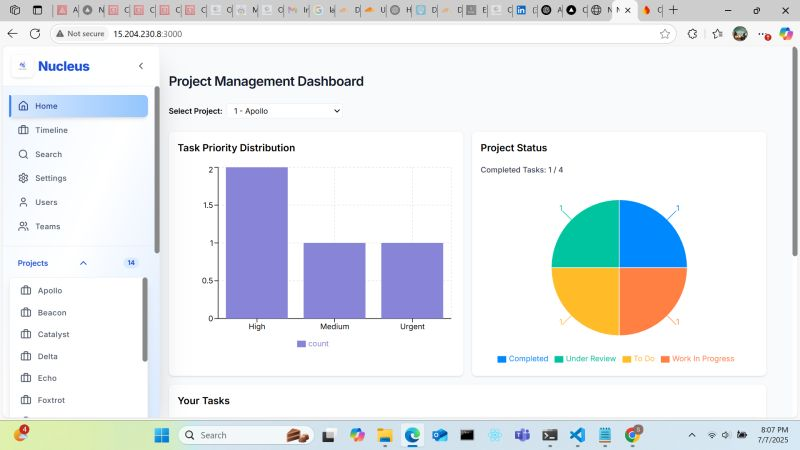Click the Not secure warning indicator
The height and width of the screenshot is (450, 800).
tap(80, 34)
